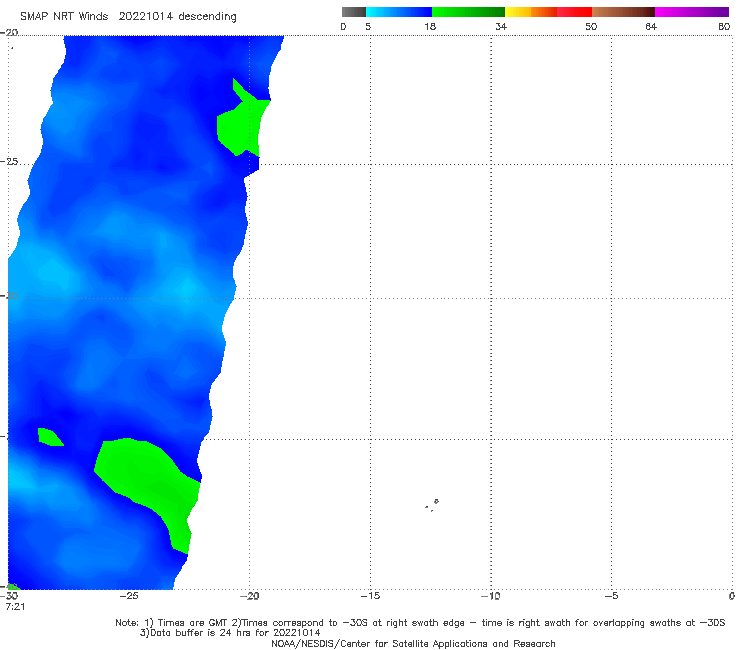The width and height of the screenshot is (740, 650).
Task: Click the color bar label '50'
Action: [x=591, y=26]
